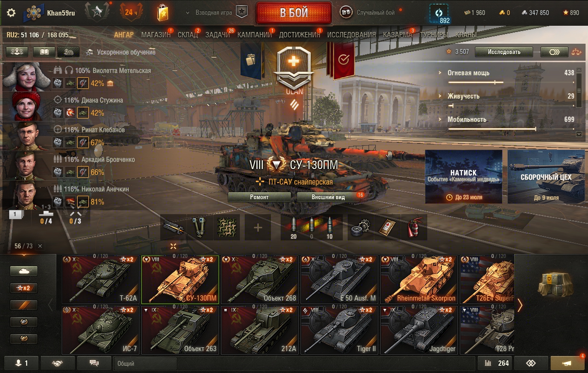Open the settings gear menu
588x373 pixels.
(11, 13)
